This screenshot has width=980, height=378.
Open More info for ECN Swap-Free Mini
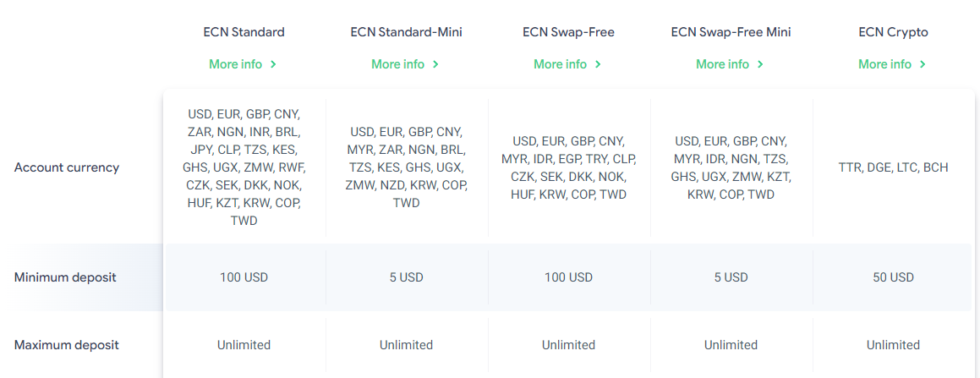pos(723,64)
